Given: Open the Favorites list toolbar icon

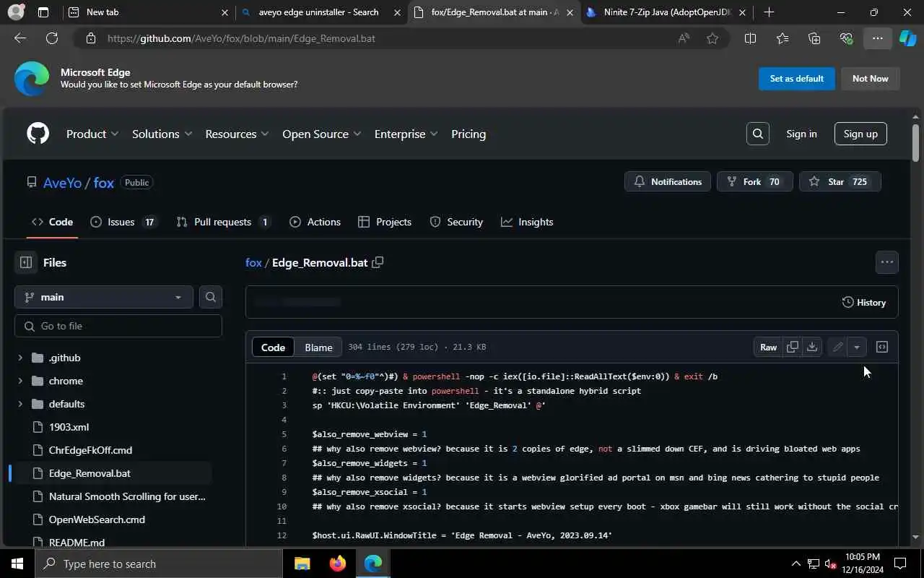Looking at the screenshot, I should pos(783,38).
